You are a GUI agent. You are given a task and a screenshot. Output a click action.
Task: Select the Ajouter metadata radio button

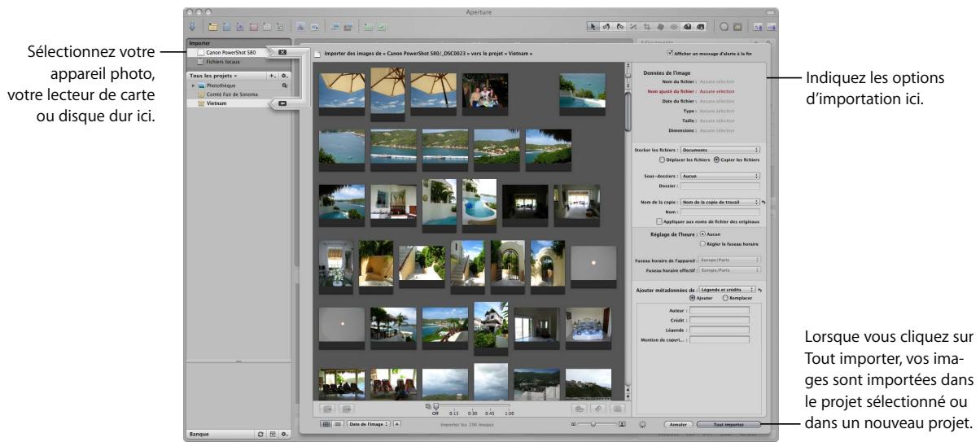click(692, 297)
